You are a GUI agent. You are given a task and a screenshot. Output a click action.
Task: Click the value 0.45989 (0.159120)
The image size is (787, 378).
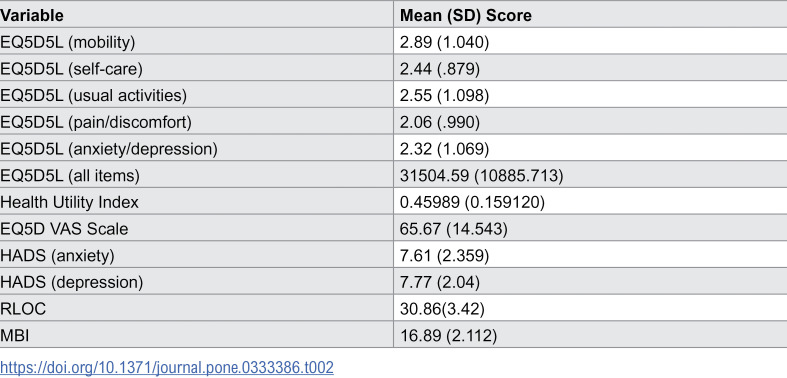click(x=472, y=202)
